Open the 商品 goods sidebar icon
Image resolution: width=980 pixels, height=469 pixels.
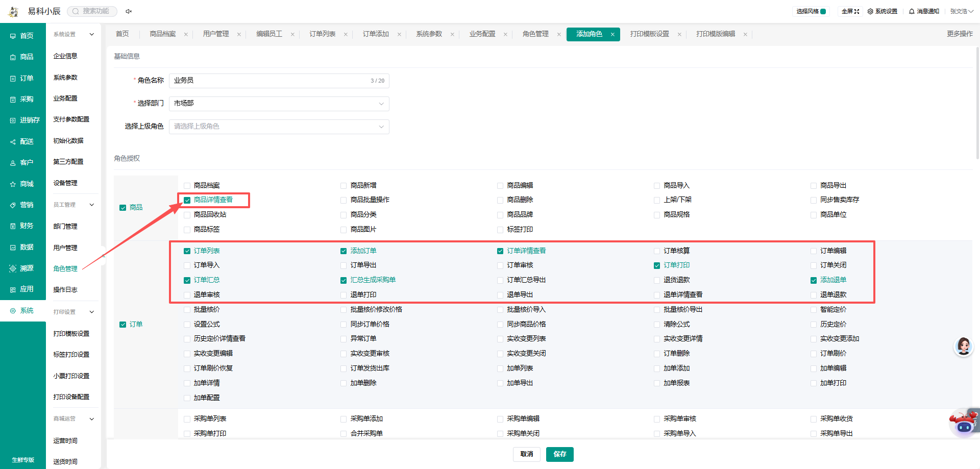click(13, 57)
